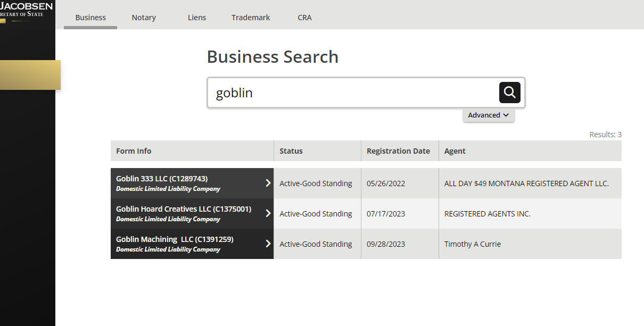
Task: Switch to the Notary tab
Action: coord(144,18)
